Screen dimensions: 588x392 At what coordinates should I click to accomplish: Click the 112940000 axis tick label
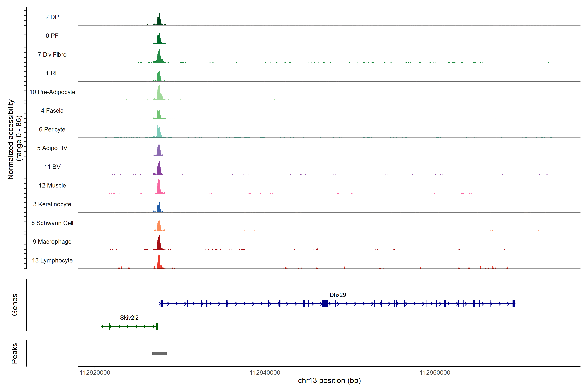coord(265,373)
